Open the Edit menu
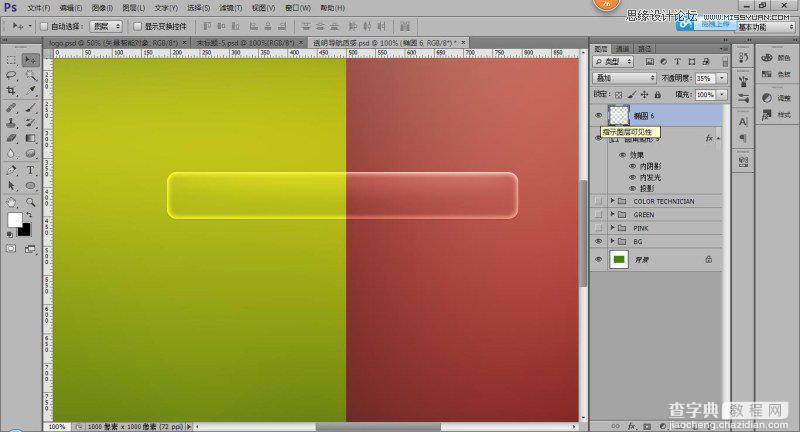 click(70, 8)
